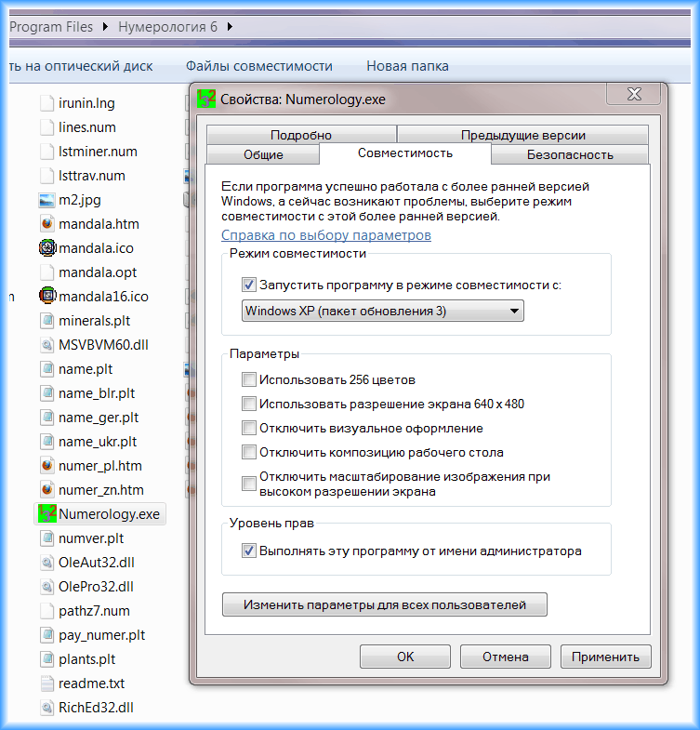Click 'Изменить параметры для всех пользователей' button
700x730 pixels.
tap(385, 604)
